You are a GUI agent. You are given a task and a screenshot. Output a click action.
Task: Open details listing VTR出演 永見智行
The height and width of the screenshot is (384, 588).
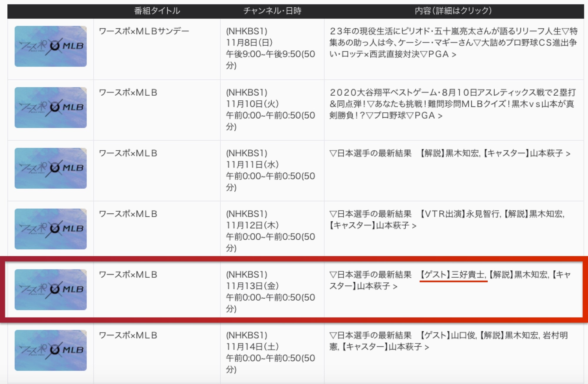(447, 220)
